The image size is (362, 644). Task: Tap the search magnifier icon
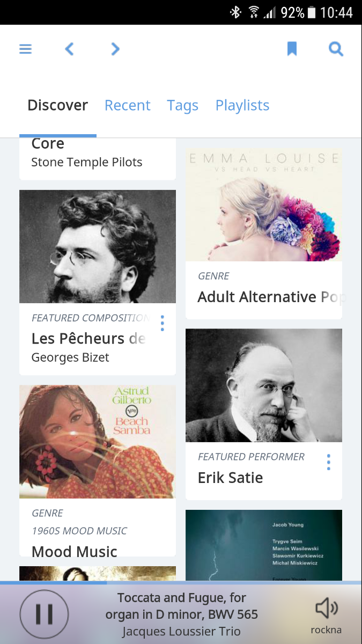[336, 49]
